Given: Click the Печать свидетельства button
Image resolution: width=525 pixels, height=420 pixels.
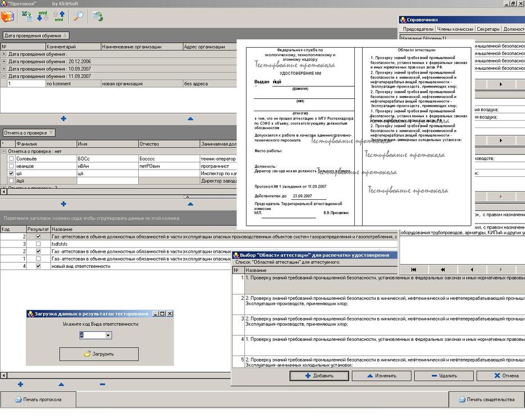Looking at the screenshot, I should (486, 399).
